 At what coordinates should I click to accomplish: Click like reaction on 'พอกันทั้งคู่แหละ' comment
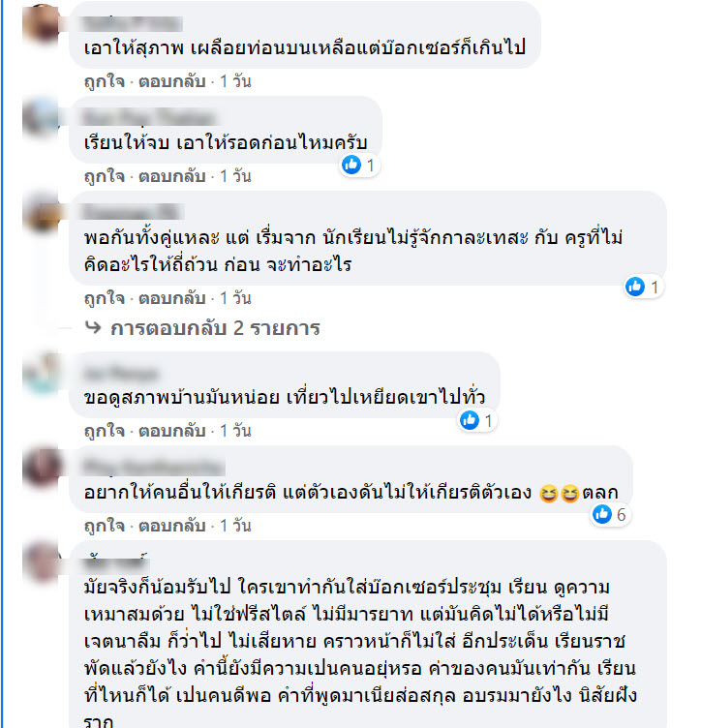pos(635,287)
